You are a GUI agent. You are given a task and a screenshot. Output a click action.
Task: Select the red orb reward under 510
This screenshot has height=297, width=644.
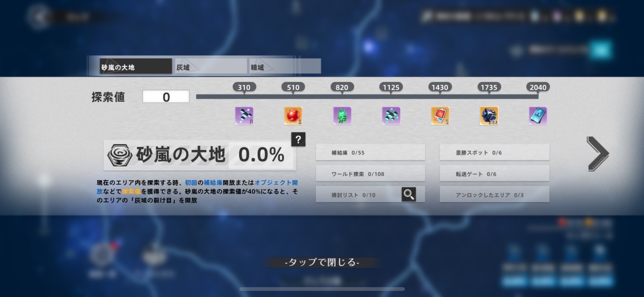click(x=293, y=116)
